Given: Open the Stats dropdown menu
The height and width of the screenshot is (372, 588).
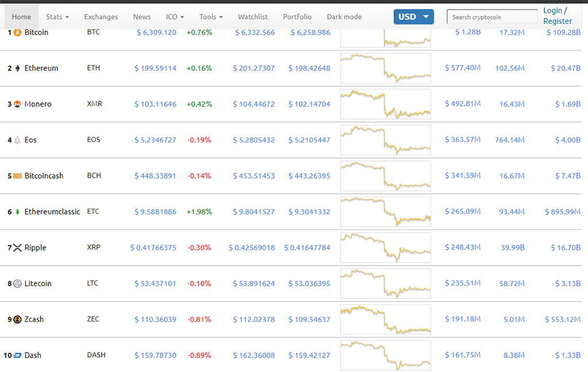Looking at the screenshot, I should 57,17.
